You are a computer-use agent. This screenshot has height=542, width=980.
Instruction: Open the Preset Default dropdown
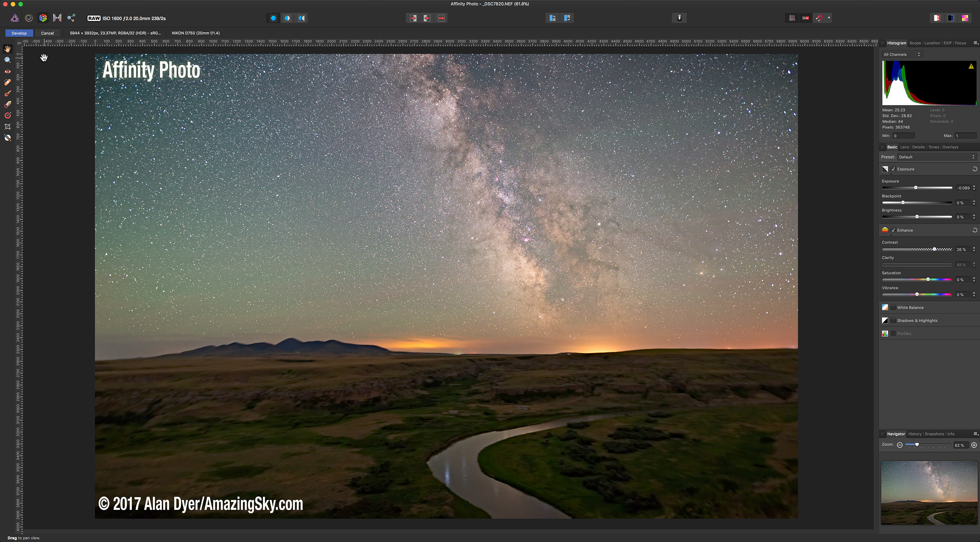[936, 157]
